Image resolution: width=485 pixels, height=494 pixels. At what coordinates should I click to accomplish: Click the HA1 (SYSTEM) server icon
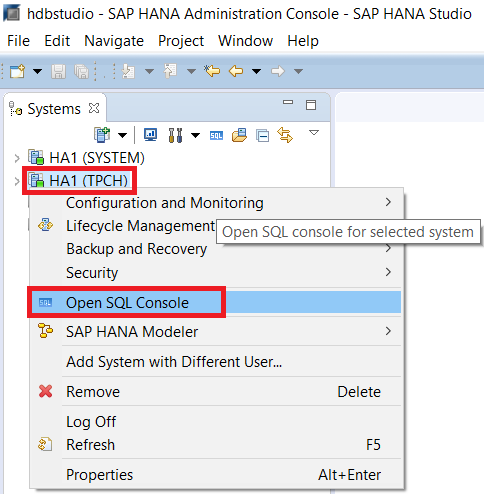(36, 157)
